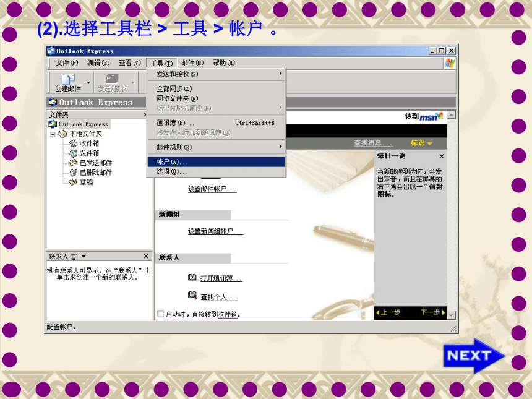
Task: Go to next tip with 下一步
Action: tap(432, 312)
